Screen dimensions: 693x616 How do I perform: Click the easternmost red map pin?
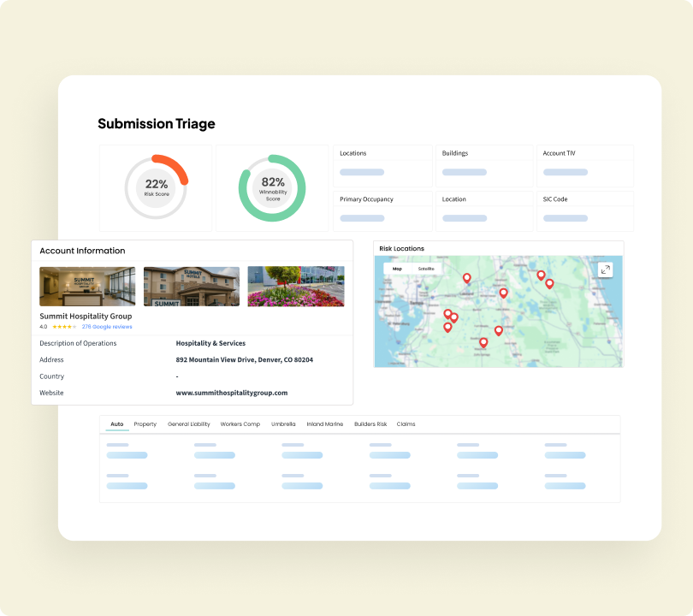coord(549,283)
